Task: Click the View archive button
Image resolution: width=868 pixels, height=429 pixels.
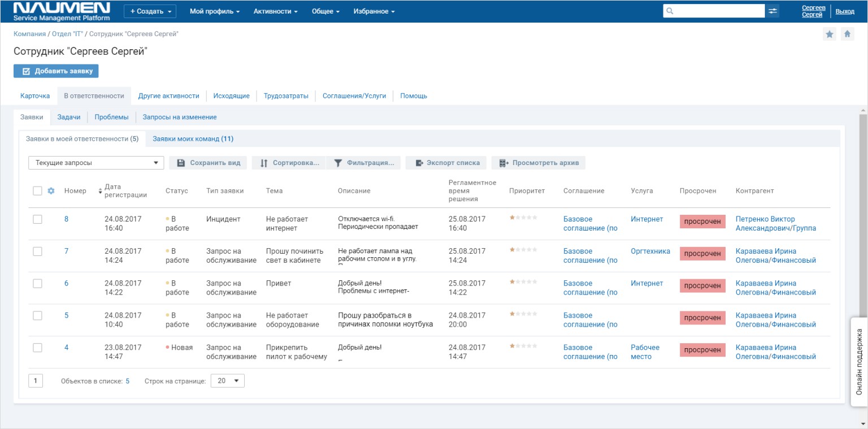Action: 538,163
